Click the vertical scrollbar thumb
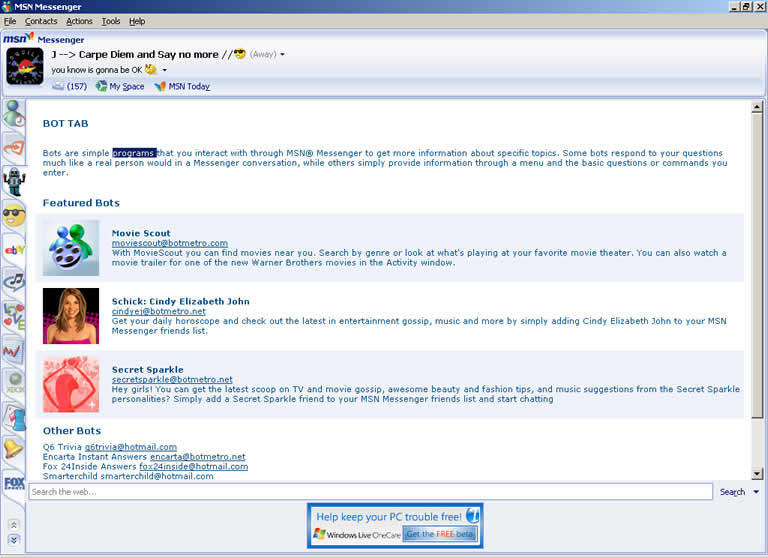Viewport: 768px width, 558px height. click(x=757, y=266)
